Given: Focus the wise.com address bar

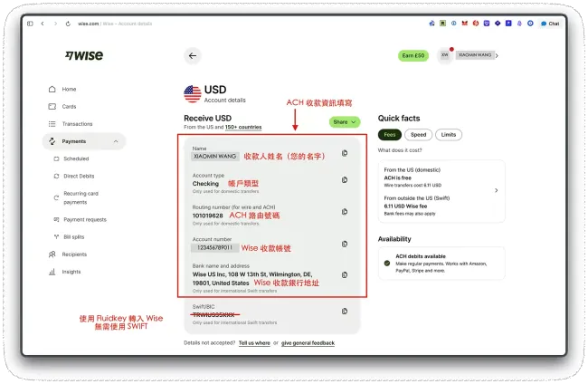Looking at the screenshot, I should coord(115,24).
